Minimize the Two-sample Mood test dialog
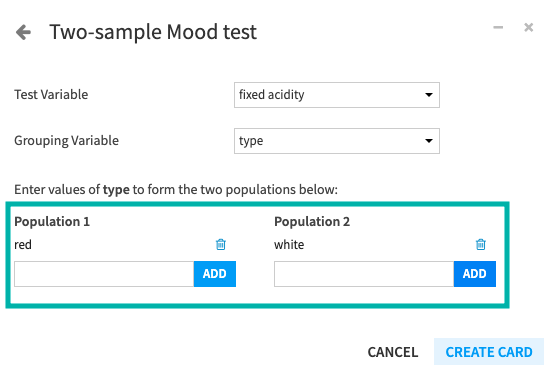The width and height of the screenshot is (551, 368). click(498, 27)
